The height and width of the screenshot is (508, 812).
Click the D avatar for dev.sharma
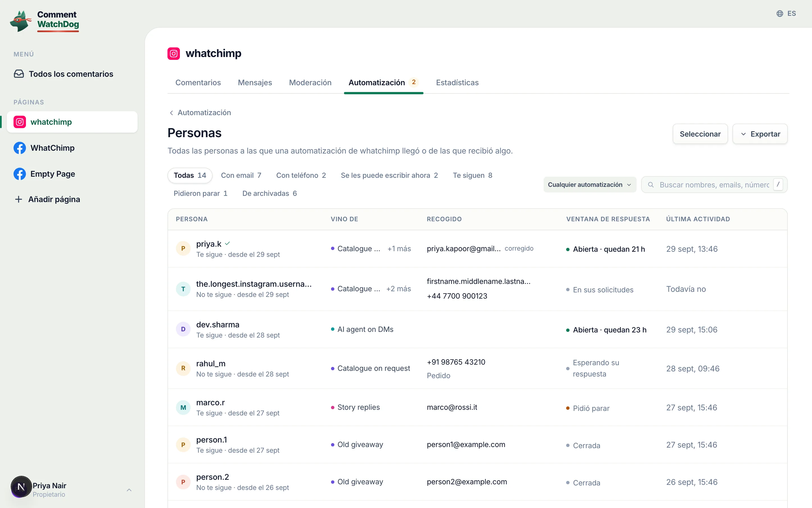coord(183,329)
